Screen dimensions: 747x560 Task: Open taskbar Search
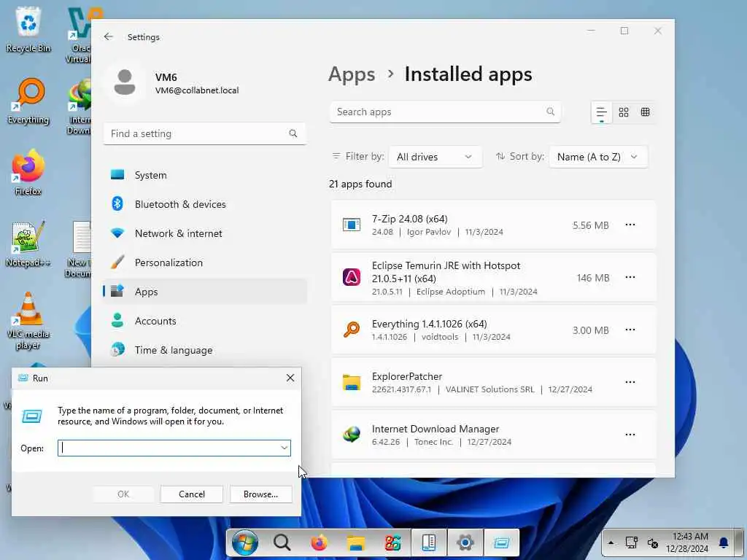click(x=282, y=542)
